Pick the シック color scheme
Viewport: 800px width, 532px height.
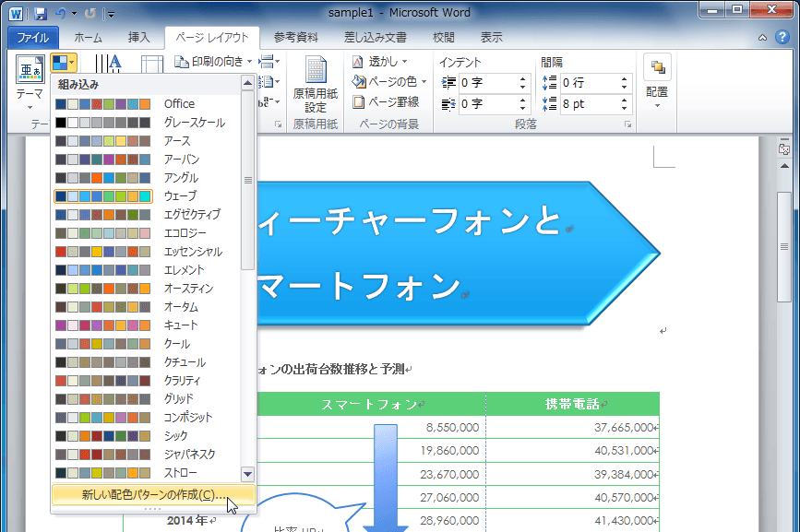tap(147, 436)
